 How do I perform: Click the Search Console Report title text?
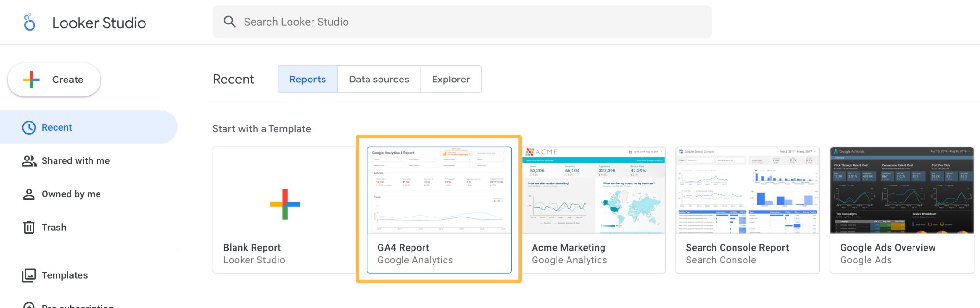click(737, 248)
